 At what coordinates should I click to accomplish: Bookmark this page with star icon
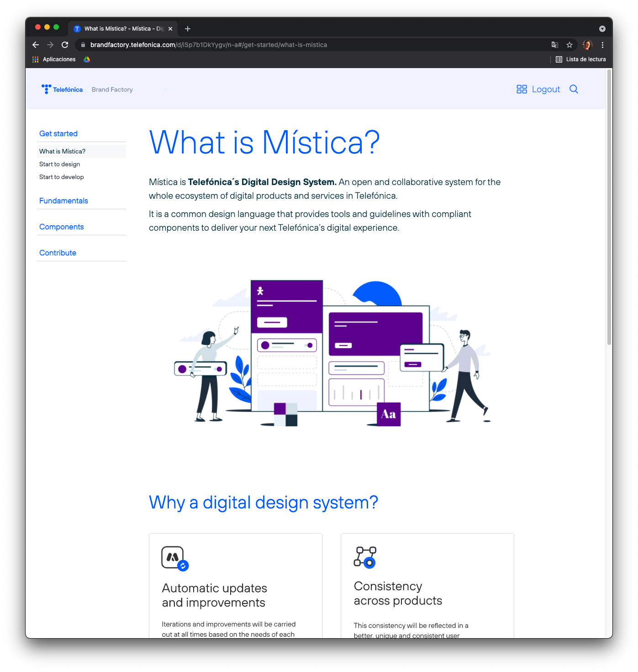tap(569, 45)
